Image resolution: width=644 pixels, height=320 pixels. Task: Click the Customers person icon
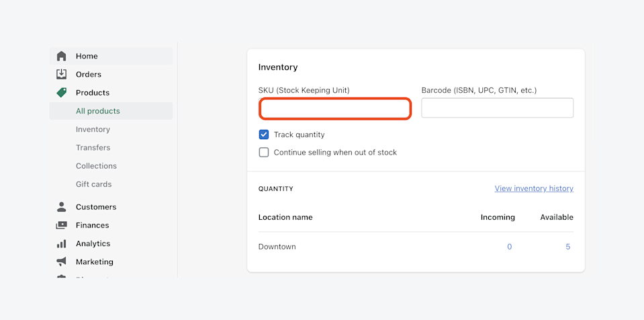coord(61,207)
